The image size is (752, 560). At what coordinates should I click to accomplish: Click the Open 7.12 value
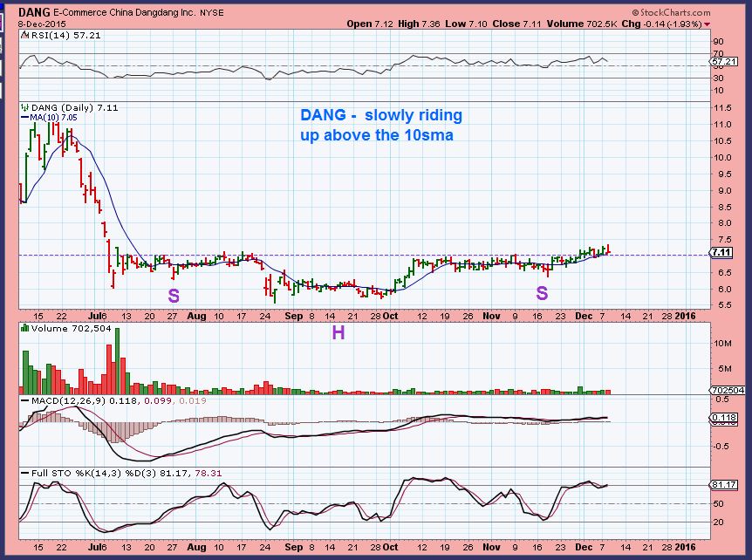pyautogui.click(x=370, y=24)
